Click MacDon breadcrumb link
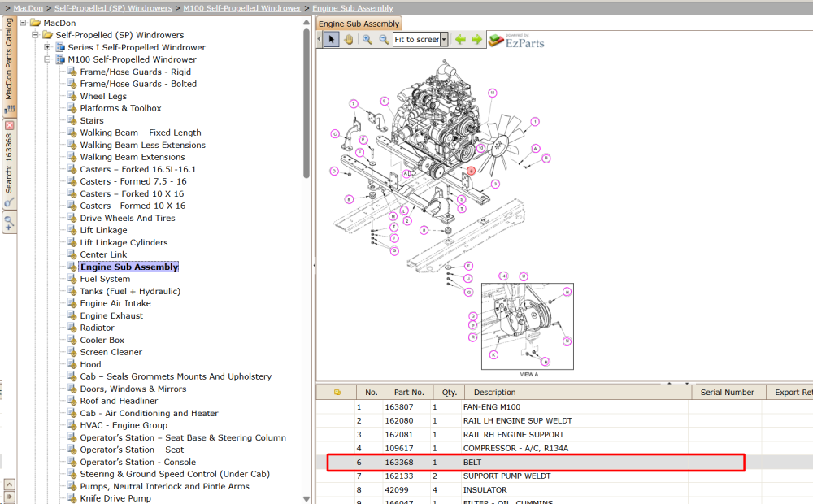The height and width of the screenshot is (504, 813). pyautogui.click(x=28, y=8)
